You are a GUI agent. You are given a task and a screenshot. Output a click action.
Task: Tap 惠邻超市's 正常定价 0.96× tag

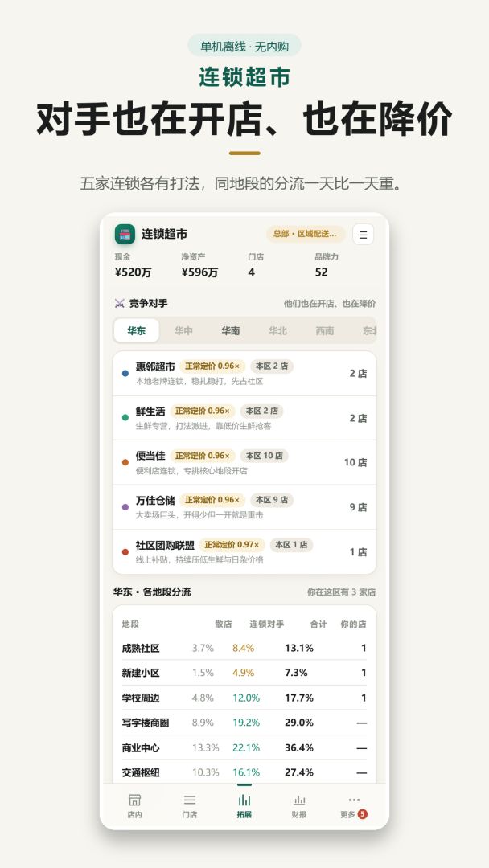click(212, 366)
